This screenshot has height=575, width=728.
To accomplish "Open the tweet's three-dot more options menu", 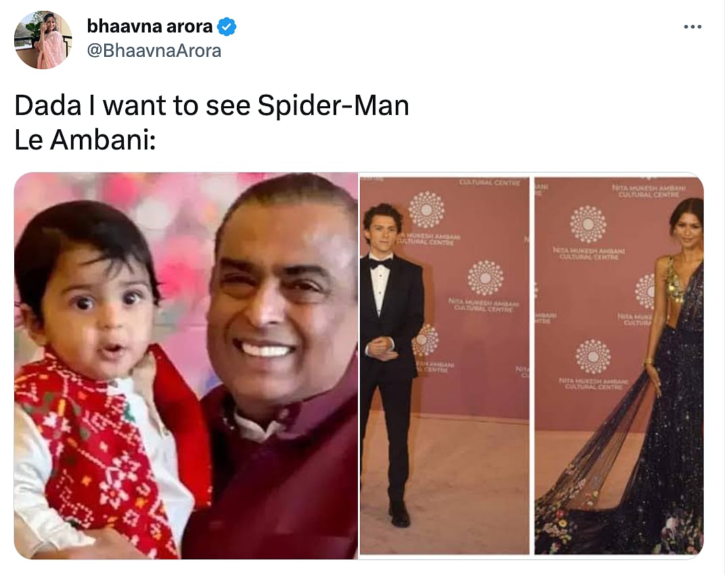I will [692, 27].
